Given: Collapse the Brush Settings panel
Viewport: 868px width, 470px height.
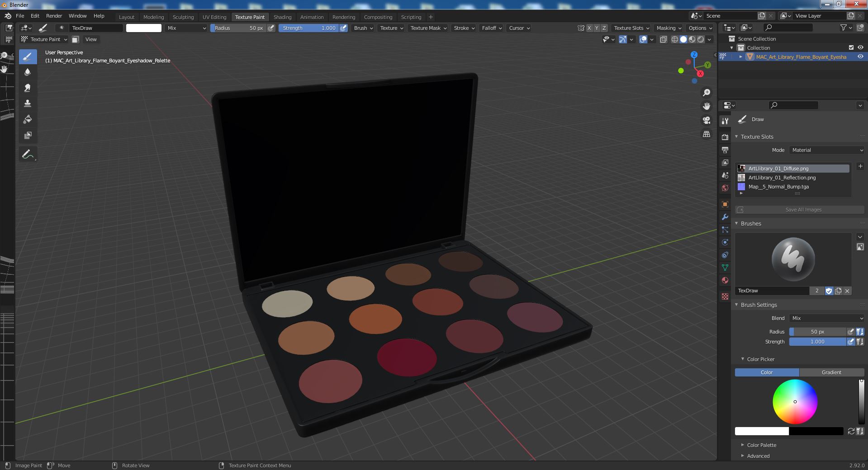Looking at the screenshot, I should click(737, 305).
